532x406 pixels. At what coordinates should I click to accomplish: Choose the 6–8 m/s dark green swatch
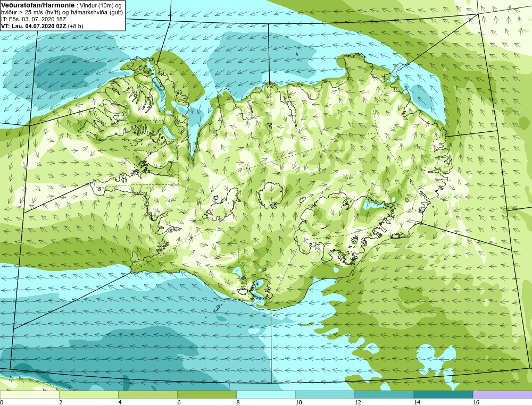tap(206, 394)
